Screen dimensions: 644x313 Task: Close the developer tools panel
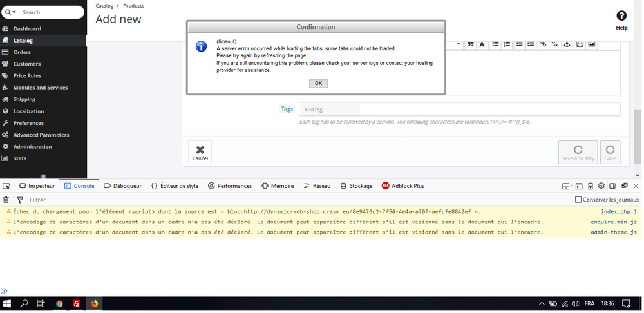tap(636, 186)
